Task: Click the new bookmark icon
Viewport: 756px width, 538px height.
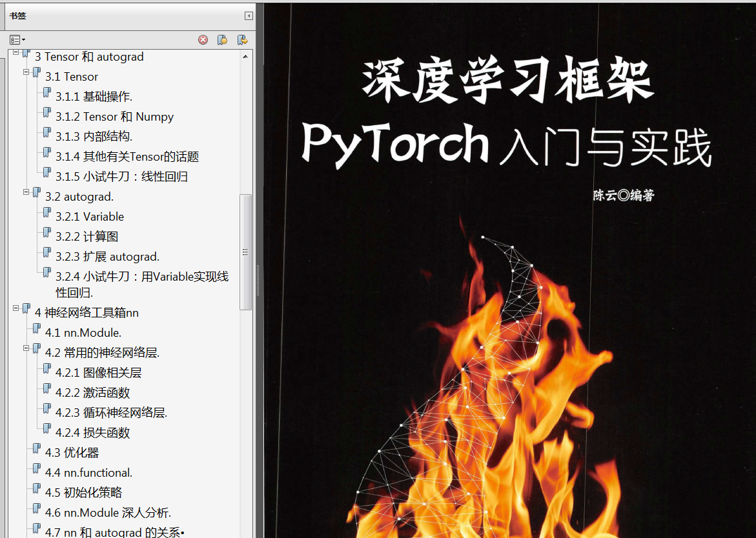Action: pos(223,40)
